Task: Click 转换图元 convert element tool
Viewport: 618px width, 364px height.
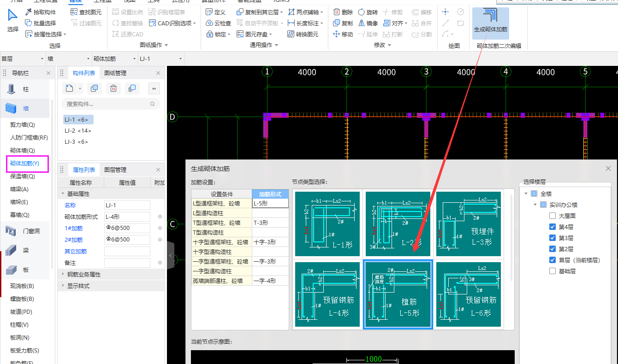Action: coord(303,34)
